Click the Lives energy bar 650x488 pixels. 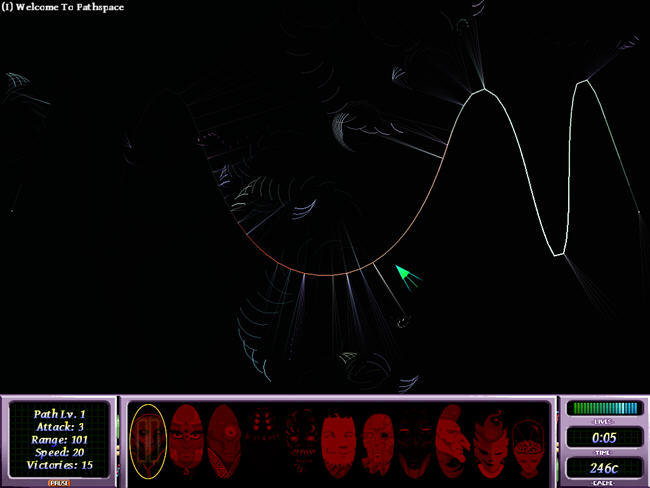601,408
